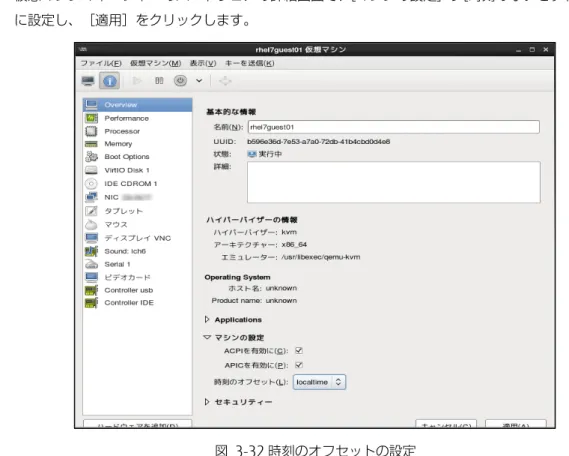Image resolution: width=569 pixels, height=456 pixels.
Task: Toggle the APICを有効に checkbox
Action: (x=299, y=365)
